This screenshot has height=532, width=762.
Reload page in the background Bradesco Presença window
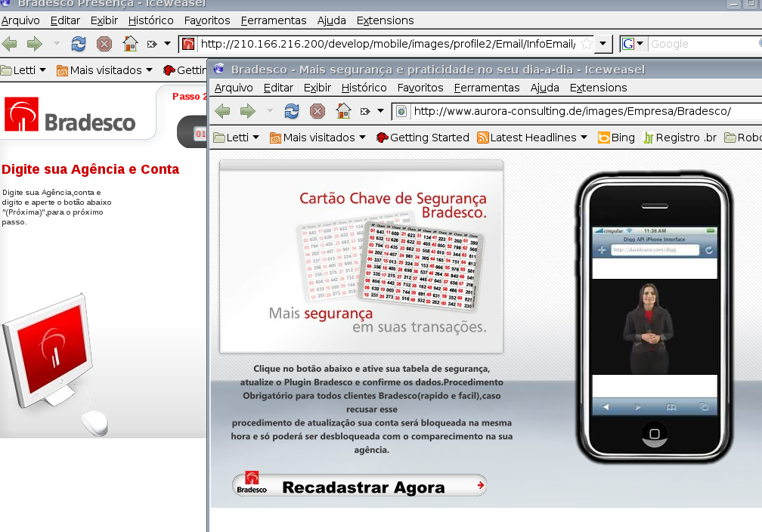point(79,45)
